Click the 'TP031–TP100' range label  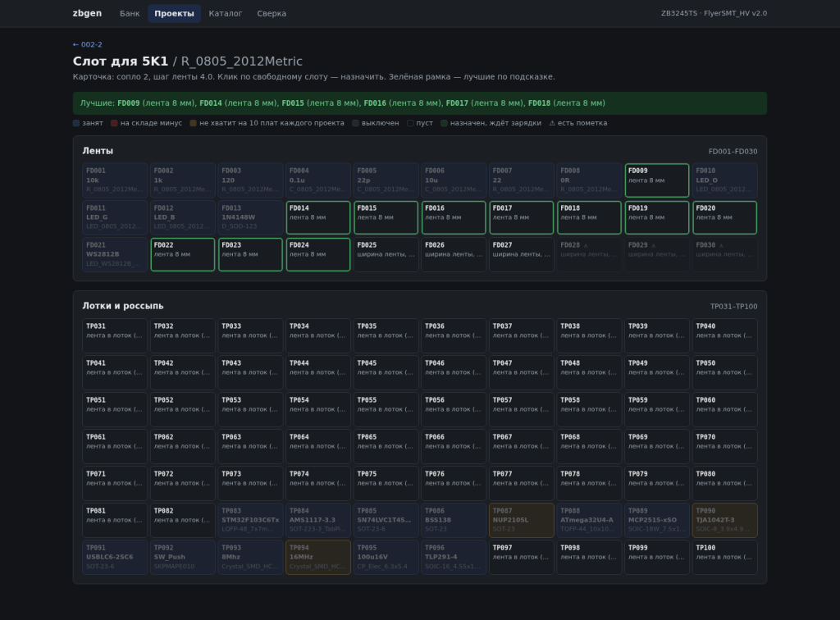(733, 307)
